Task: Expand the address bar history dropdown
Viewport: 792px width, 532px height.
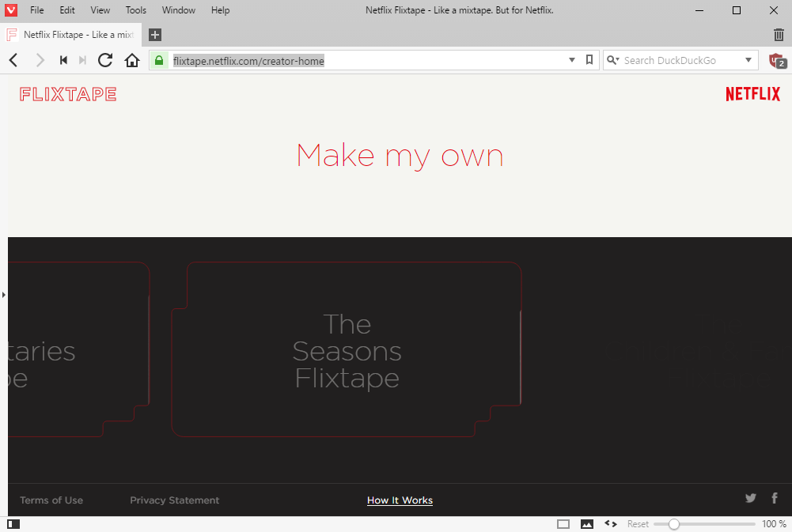Action: [572, 61]
